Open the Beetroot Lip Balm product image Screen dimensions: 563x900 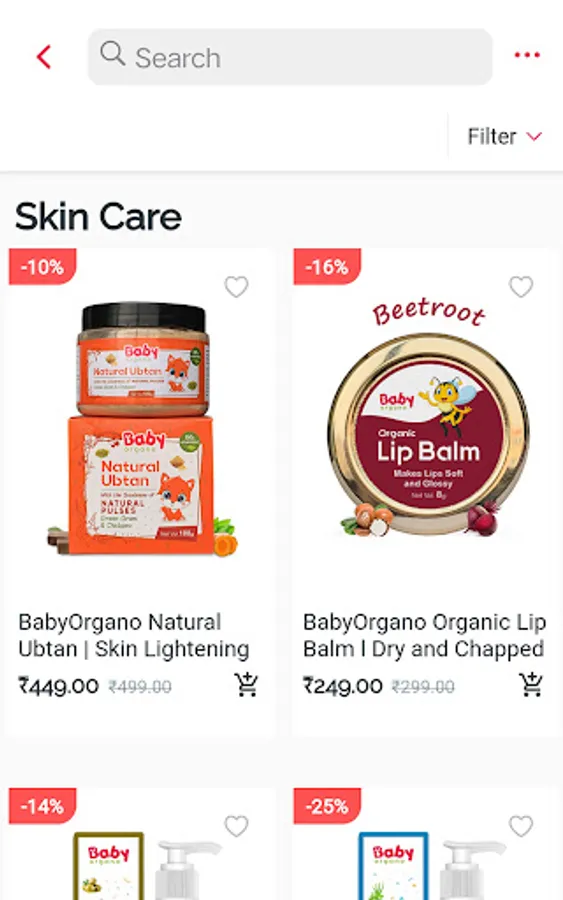pos(428,421)
